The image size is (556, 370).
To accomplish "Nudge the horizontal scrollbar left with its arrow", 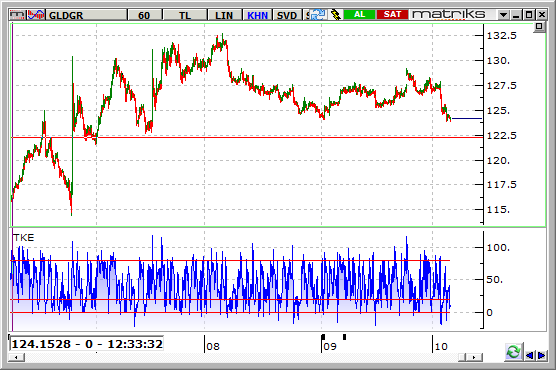I will click(16, 357).
